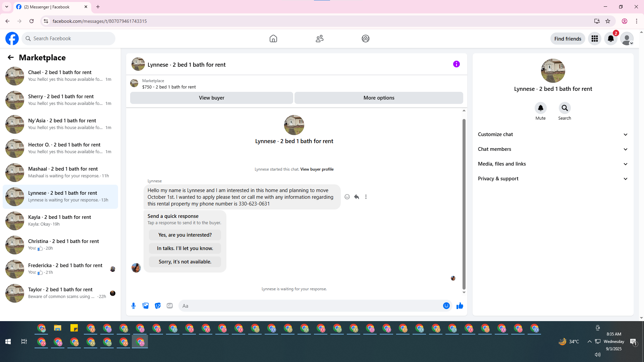Open the $750 Marketplace listing banner
This screenshot has height=362, width=644.
tap(297, 83)
